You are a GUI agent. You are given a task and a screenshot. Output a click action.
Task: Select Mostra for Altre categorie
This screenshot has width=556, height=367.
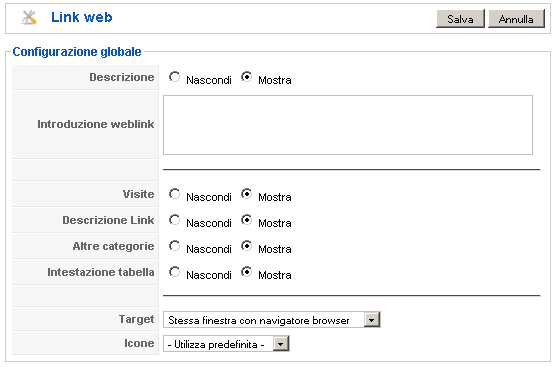246,246
